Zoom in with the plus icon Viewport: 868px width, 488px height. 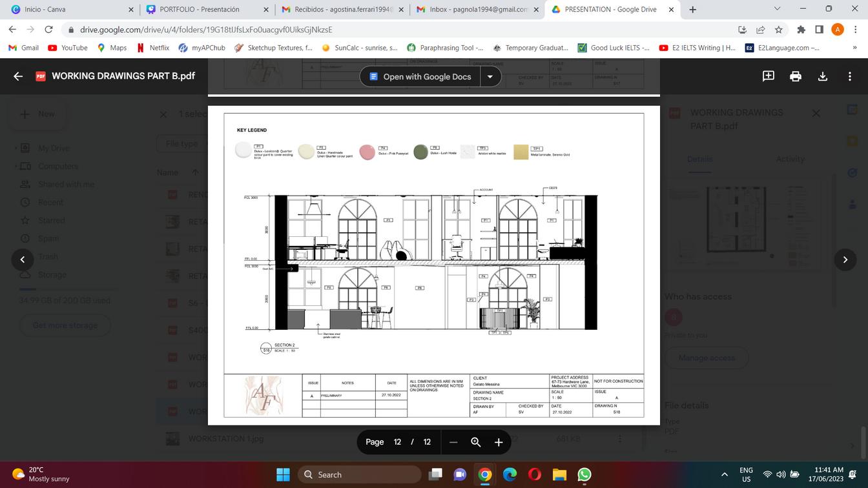(x=499, y=442)
